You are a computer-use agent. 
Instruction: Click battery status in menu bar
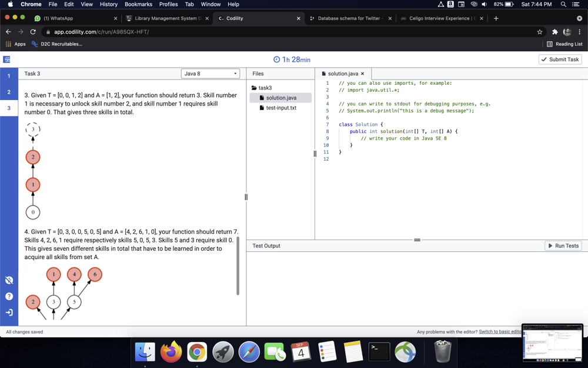tap(504, 4)
